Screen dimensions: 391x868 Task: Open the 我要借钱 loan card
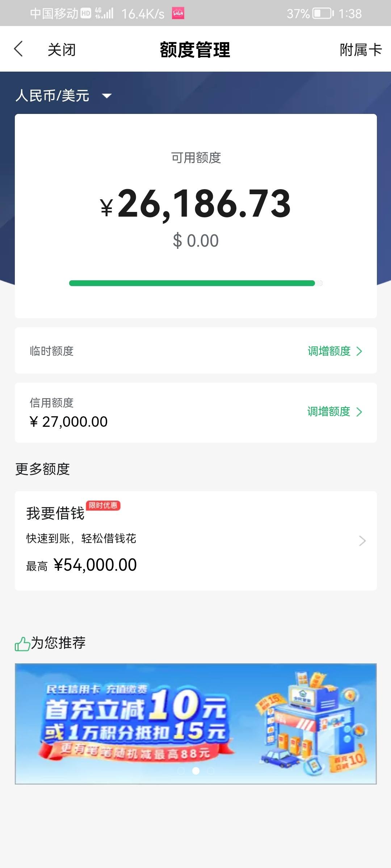pos(195,541)
